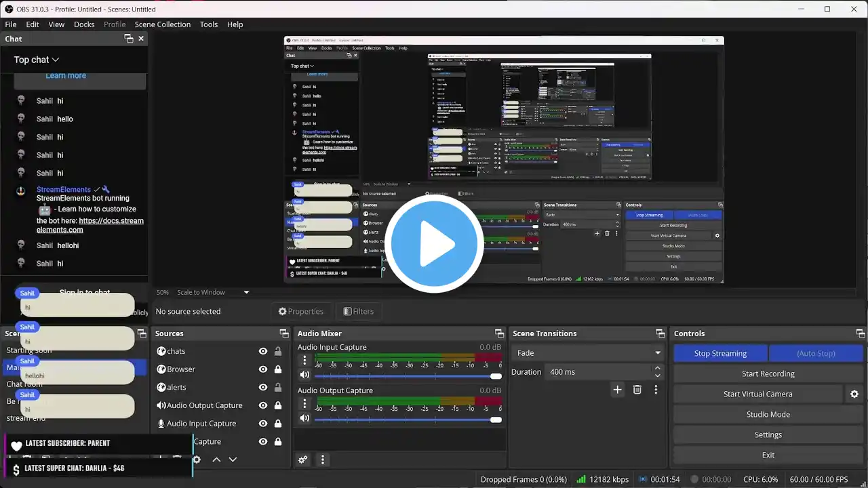Mute Audio Output Capture in the mixer

[304, 418]
